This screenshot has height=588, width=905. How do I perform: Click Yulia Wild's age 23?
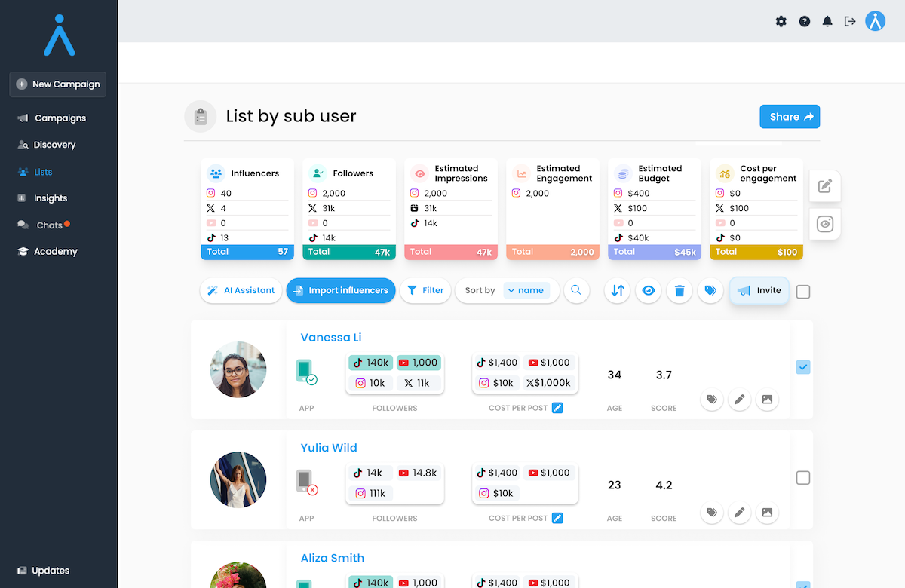point(615,485)
